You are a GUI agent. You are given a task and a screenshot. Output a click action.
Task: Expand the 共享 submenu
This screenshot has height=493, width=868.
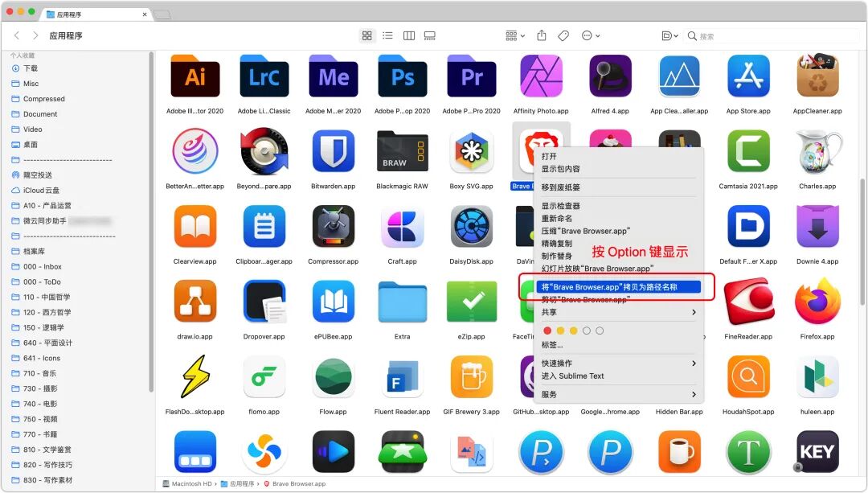tap(618, 312)
